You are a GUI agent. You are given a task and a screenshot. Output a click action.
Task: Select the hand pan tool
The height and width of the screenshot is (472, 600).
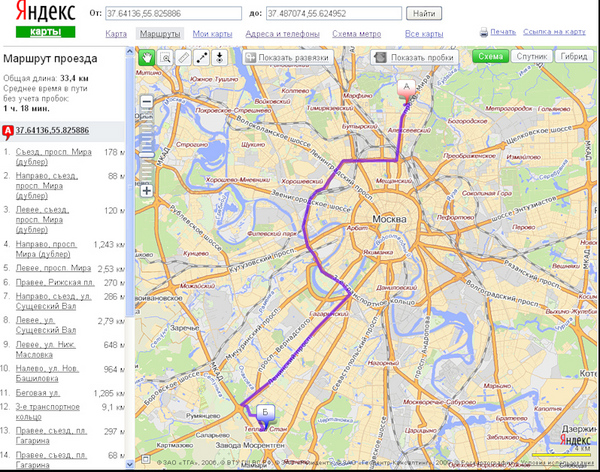pos(147,57)
